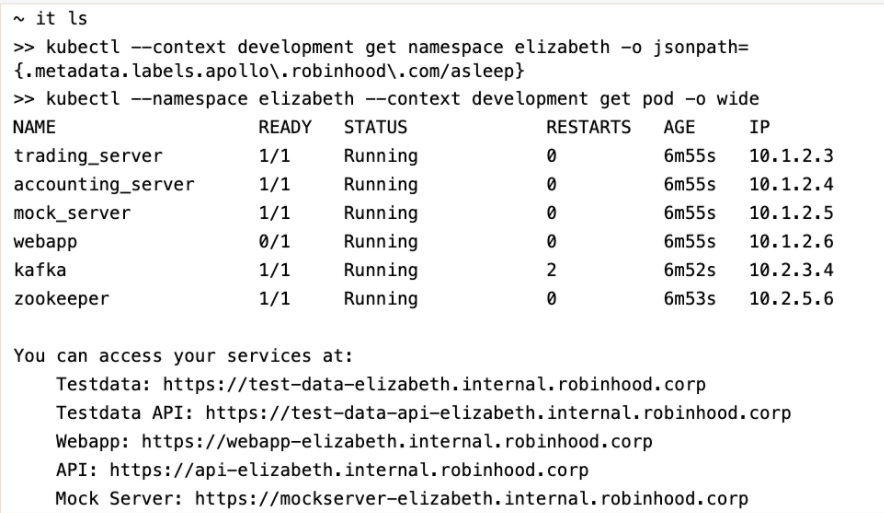Click the trading_server pod name
Image resolution: width=884 pixels, height=513 pixels.
(x=88, y=156)
